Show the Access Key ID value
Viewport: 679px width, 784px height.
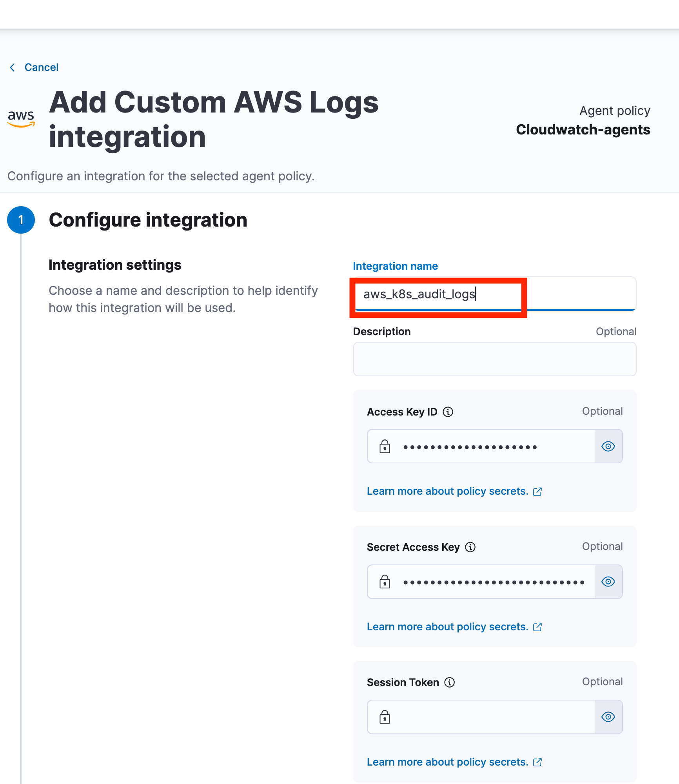point(608,446)
